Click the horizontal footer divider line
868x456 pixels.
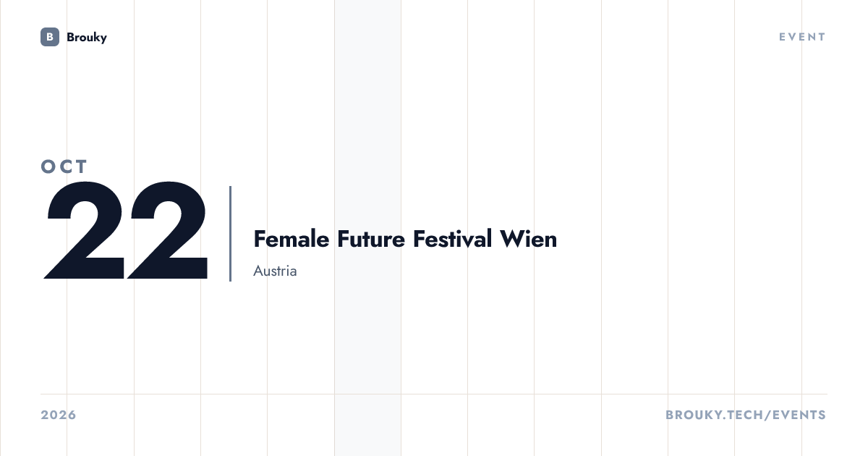434,394
